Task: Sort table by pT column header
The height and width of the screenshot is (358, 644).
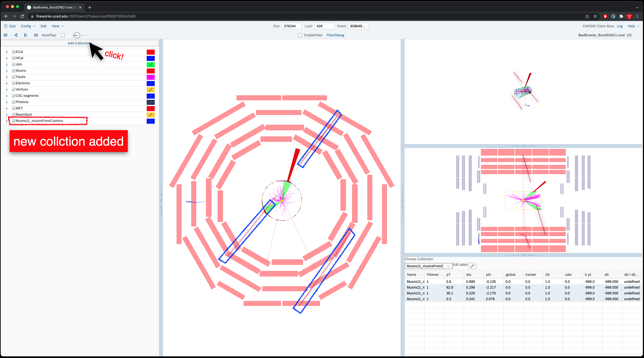Action: (x=454, y=274)
